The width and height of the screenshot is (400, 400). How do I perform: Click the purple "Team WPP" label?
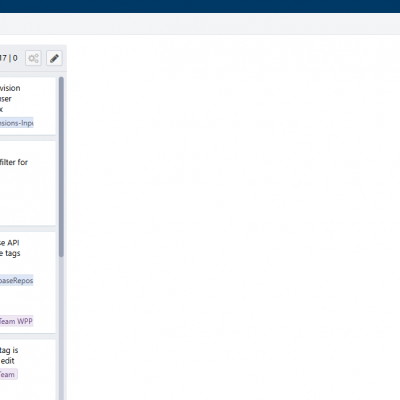point(17,321)
